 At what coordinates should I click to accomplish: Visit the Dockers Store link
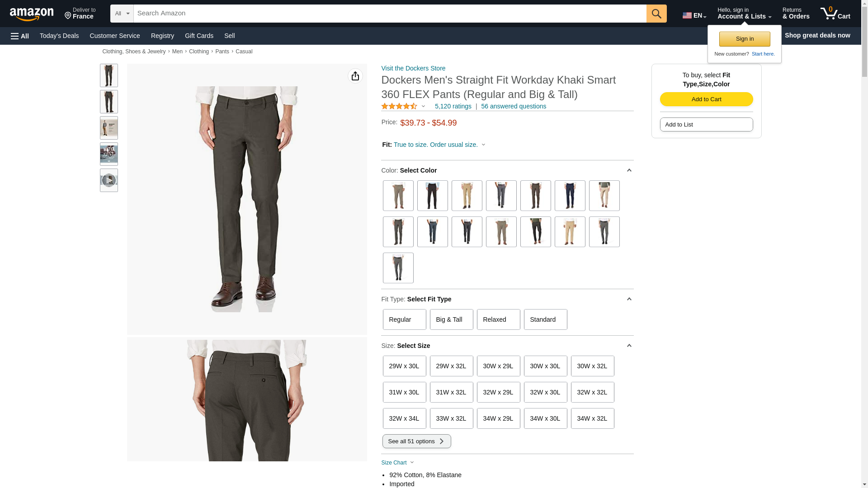pos(413,68)
